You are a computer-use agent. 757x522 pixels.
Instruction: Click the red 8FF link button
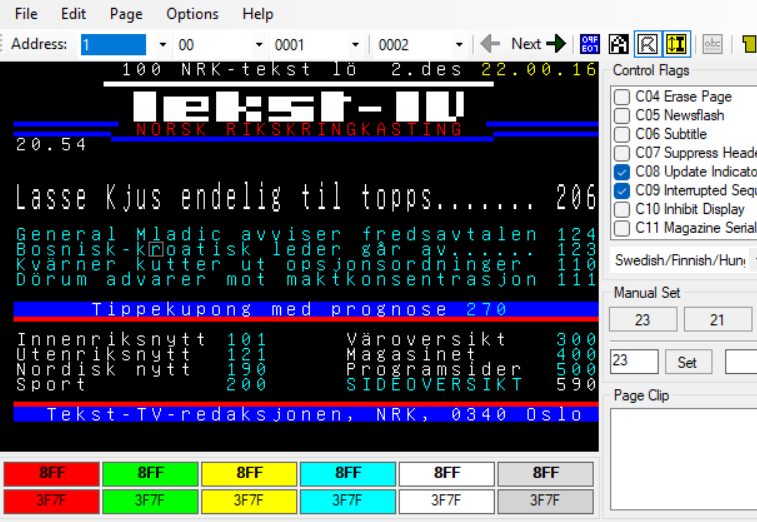(x=52, y=473)
